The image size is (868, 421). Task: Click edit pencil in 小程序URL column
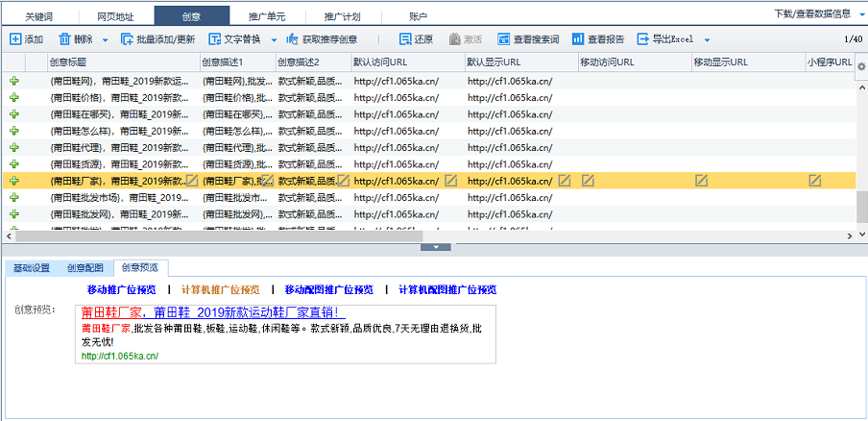(814, 180)
